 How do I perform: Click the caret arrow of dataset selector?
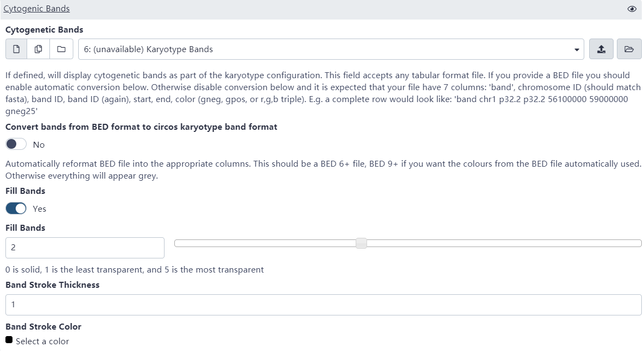[576, 49]
